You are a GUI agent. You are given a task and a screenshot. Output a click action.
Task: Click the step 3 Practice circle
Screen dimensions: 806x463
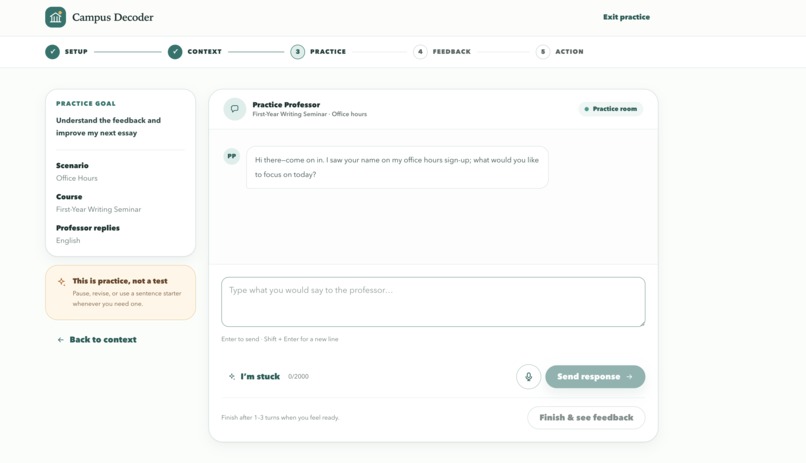(x=298, y=51)
